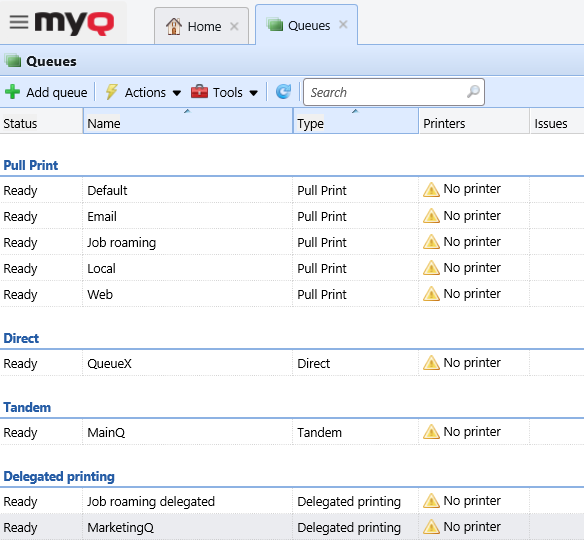Click the refresh arrow icon
Screen dimensions: 584x549
[283, 92]
